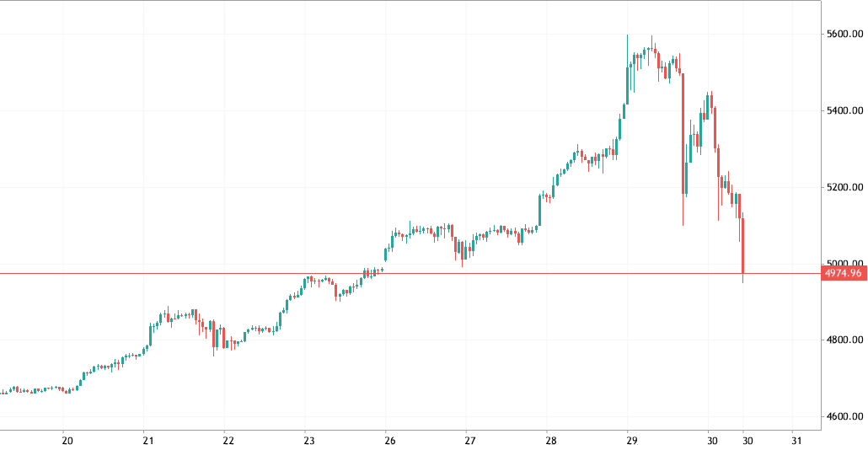The width and height of the screenshot is (868, 450).
Task: Click the 4600.00 label on price axis
Action: pyautogui.click(x=845, y=416)
